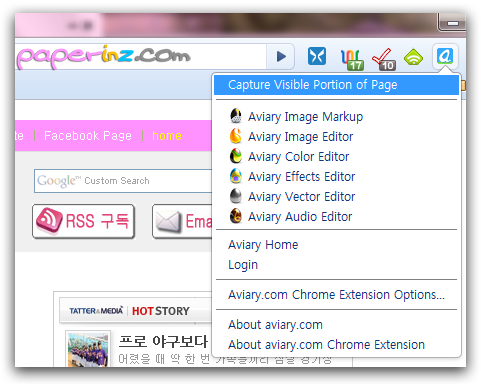Click the Aviary Color Editor icon

coord(236,156)
